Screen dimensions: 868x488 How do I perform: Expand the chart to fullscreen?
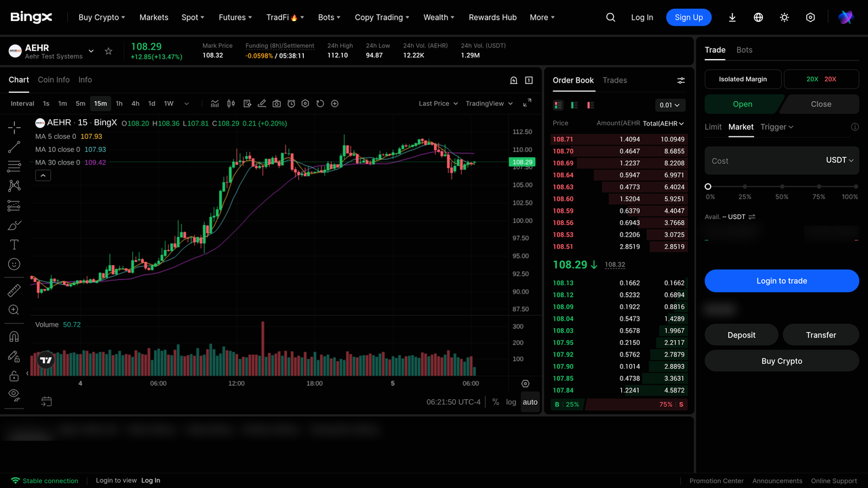click(x=528, y=104)
